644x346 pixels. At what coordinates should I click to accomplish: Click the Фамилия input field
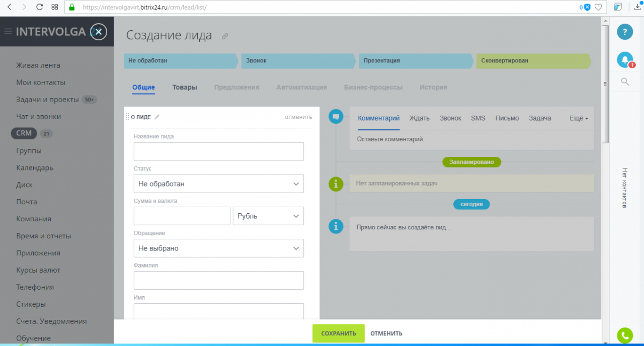219,280
